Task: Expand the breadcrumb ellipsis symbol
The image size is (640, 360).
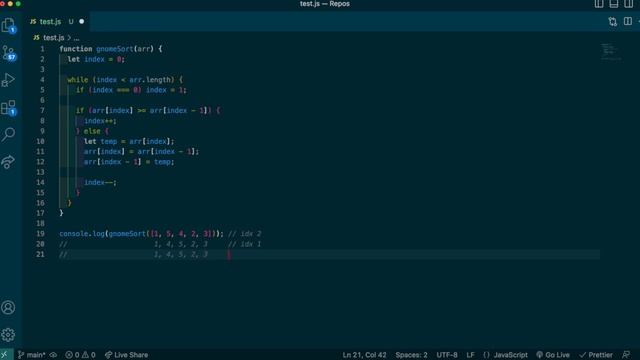Action: coord(76,38)
